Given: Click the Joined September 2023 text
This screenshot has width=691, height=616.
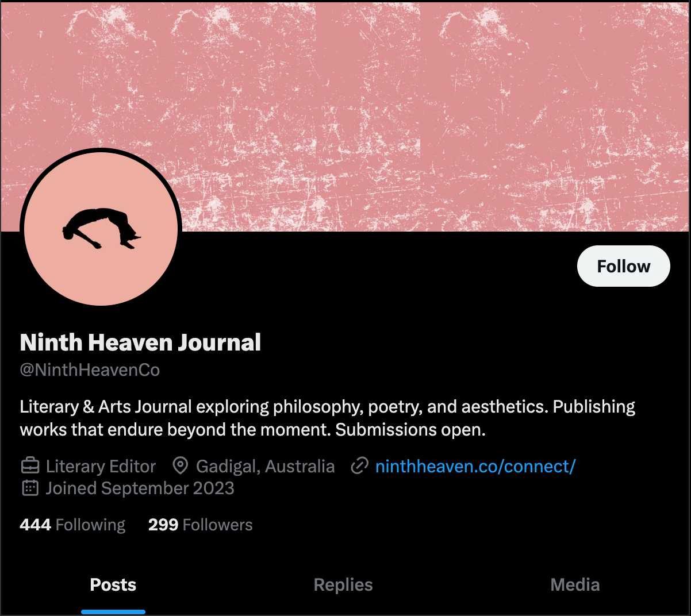Looking at the screenshot, I should click(x=140, y=488).
